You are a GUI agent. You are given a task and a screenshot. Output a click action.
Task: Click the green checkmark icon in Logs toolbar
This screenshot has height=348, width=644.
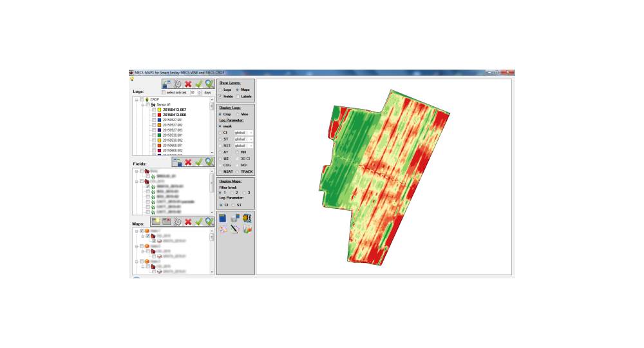(x=199, y=84)
